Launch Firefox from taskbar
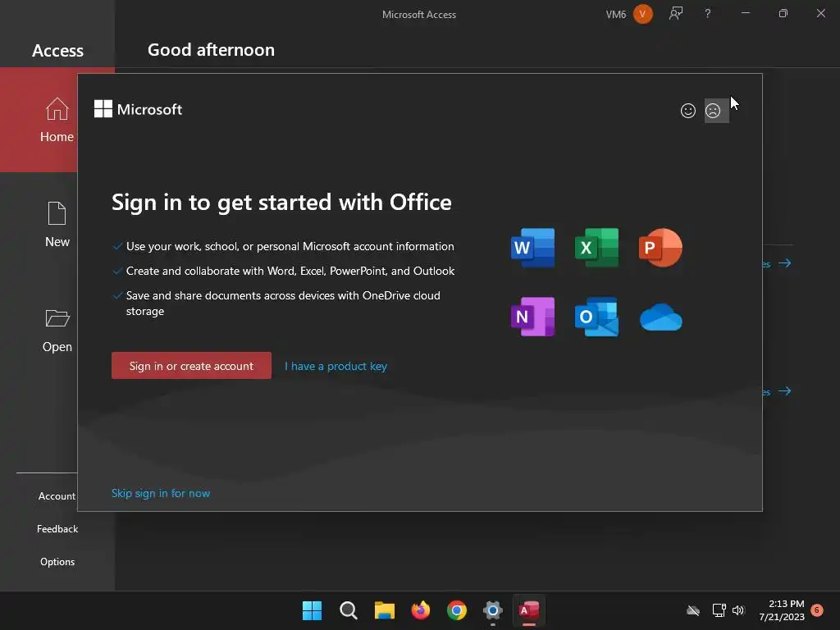This screenshot has height=630, width=840. 421,610
